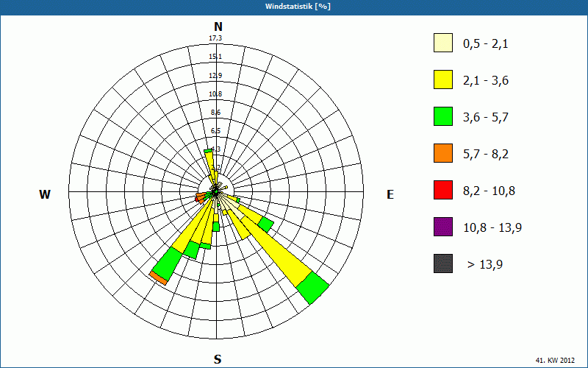Click the pale yellow 0,5 - 2,1 legend swatch
The width and height of the screenshot is (588, 368).
click(443, 43)
